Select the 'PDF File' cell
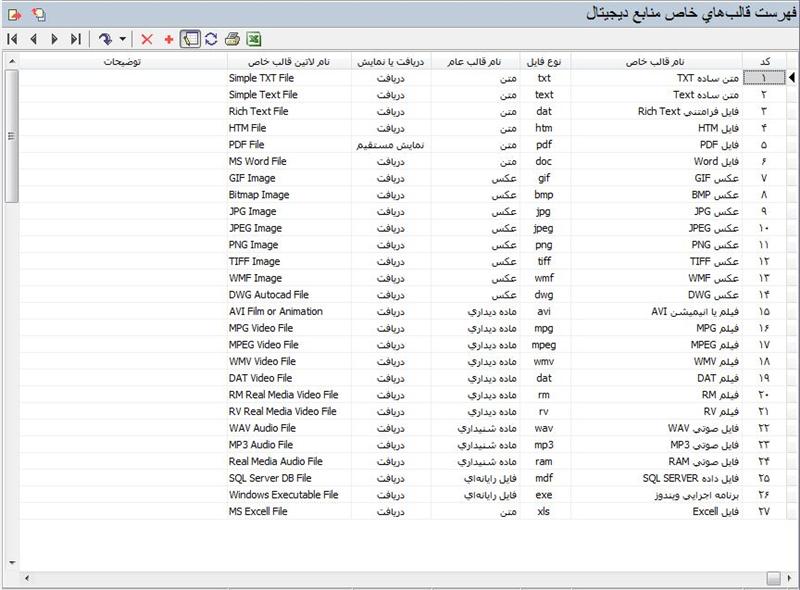Viewport: 800px width, 590px height. point(289,145)
